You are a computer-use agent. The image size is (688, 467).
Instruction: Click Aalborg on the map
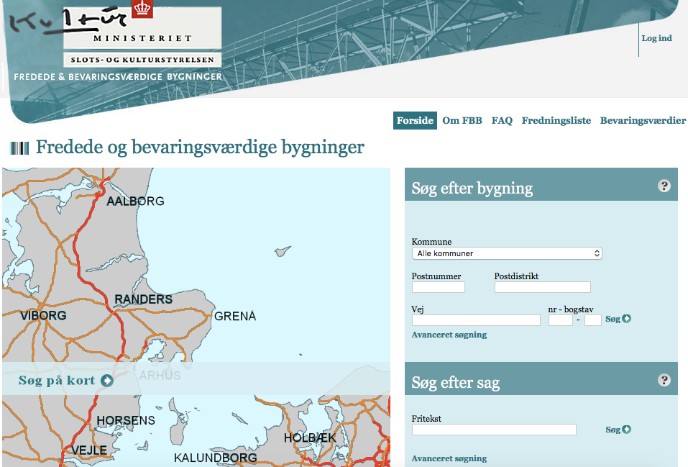tap(135, 201)
